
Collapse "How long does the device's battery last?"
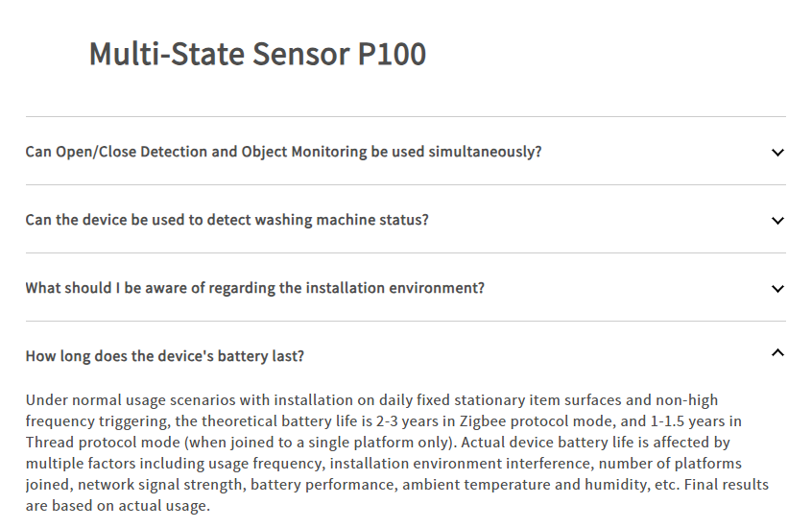[x=164, y=356]
